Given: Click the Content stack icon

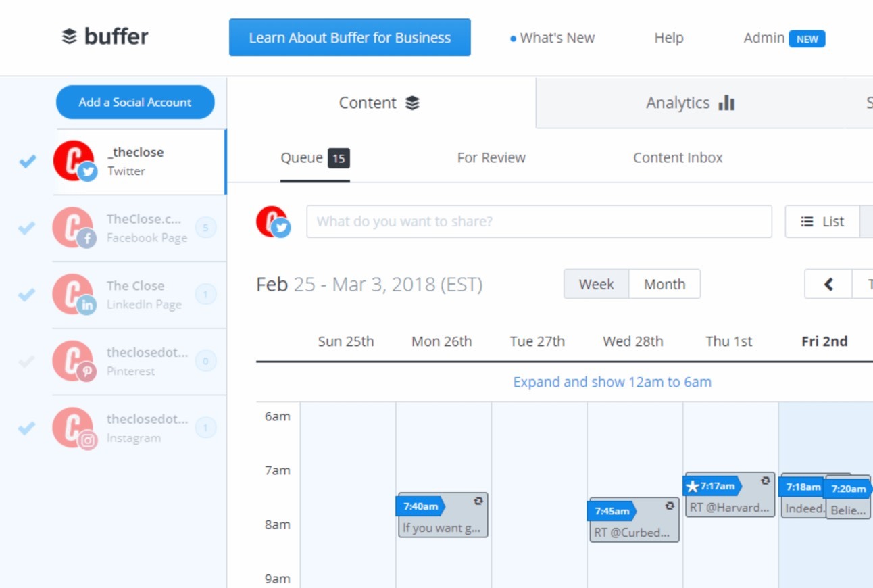Looking at the screenshot, I should (412, 103).
